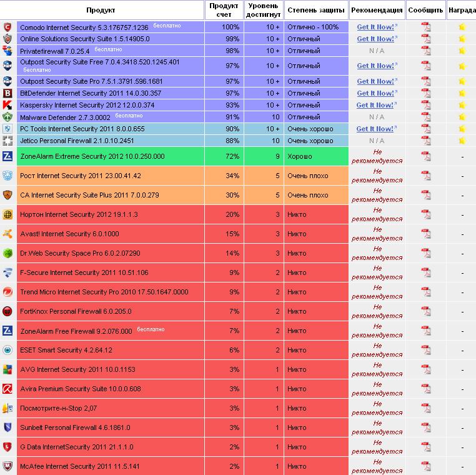Click the 'Степень защиты' column header
The width and height of the screenshot is (476, 475).
(316, 10)
